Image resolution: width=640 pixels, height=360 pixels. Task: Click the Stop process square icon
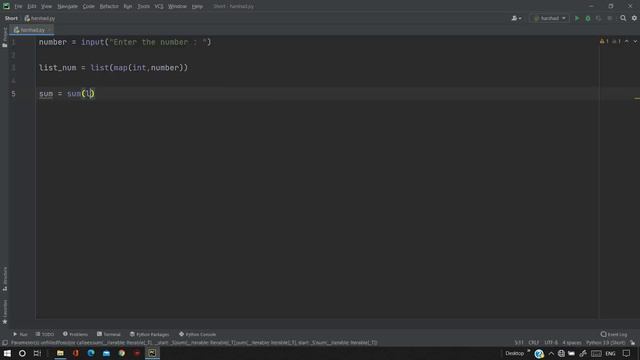(x=609, y=18)
